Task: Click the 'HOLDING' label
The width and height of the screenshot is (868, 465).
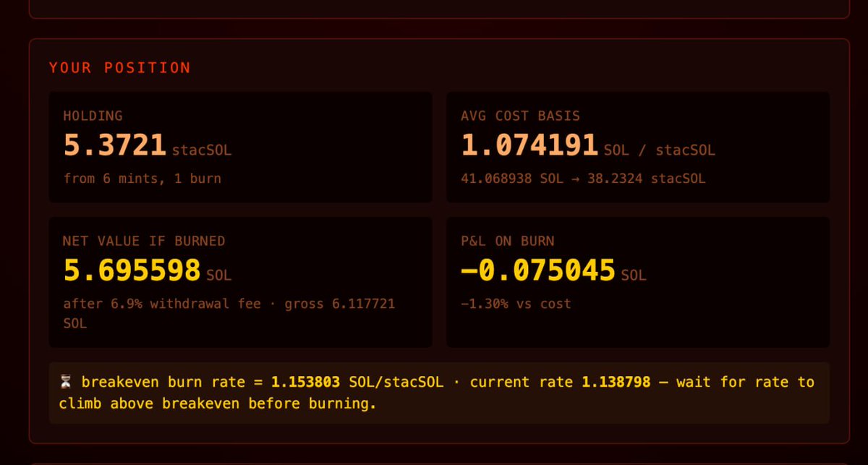Action: [x=93, y=116]
